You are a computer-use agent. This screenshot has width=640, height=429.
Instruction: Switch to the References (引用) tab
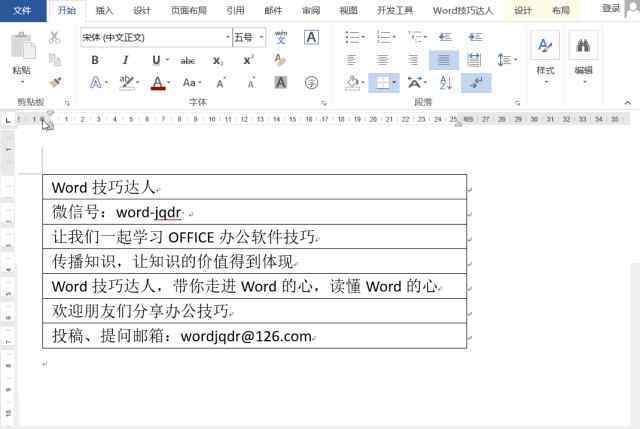pos(236,11)
